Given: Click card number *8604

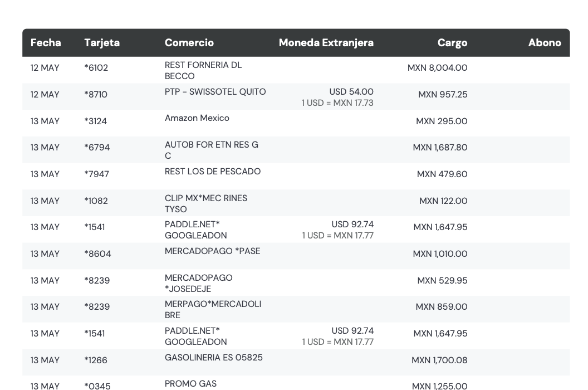Looking at the screenshot, I should 97,253.
